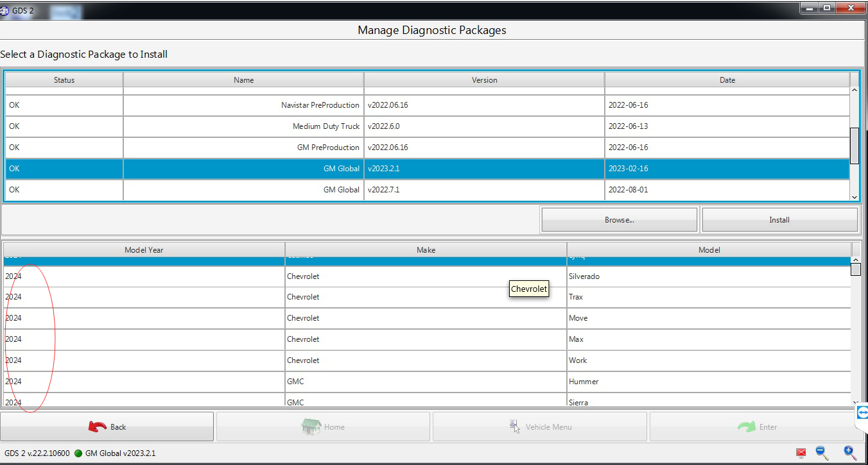This screenshot has height=465, width=868.
Task: Click the Enter button
Action: point(756,427)
